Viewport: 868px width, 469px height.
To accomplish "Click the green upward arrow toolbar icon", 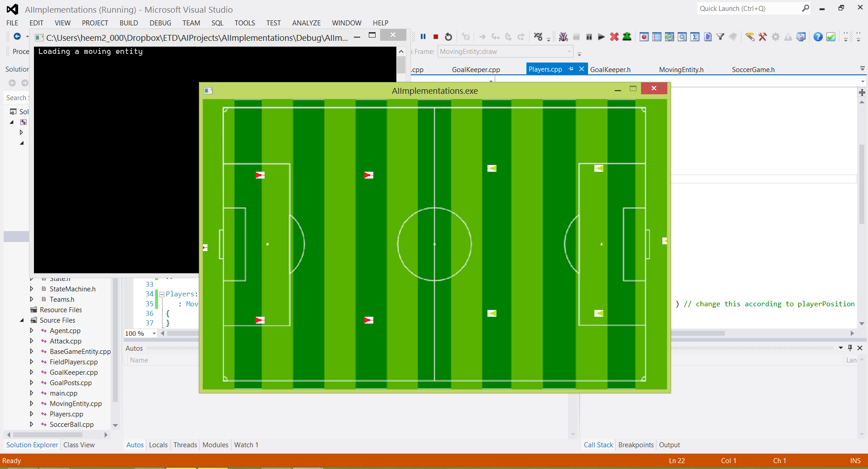I will click(627, 37).
